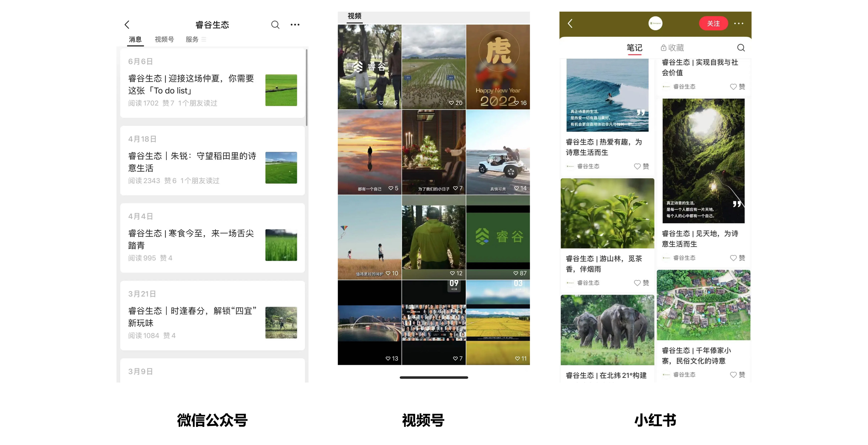Open the Xiaohongshu profile avatar
868x445 pixels.
point(655,23)
